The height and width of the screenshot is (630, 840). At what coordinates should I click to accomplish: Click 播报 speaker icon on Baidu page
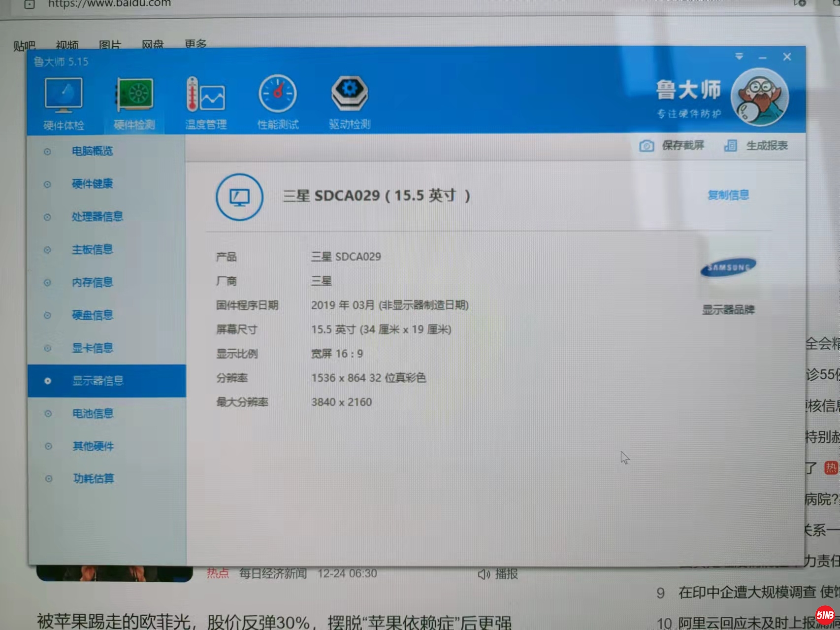[x=484, y=574]
